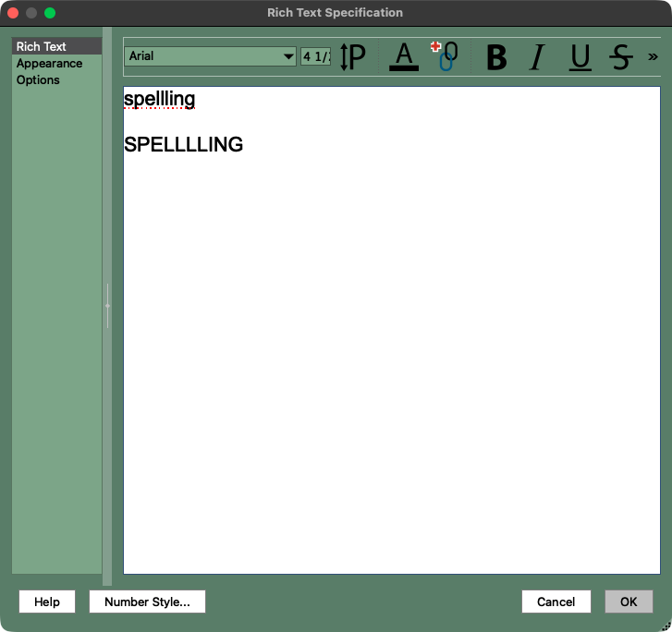Click the uppercase SPELLLLING text
This screenshot has height=632, width=672.
(183, 144)
